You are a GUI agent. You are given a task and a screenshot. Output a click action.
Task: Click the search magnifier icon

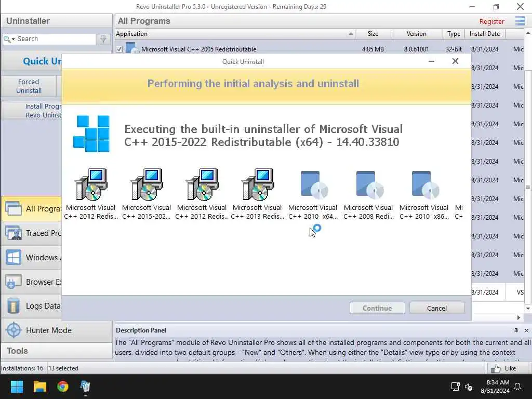point(6,39)
